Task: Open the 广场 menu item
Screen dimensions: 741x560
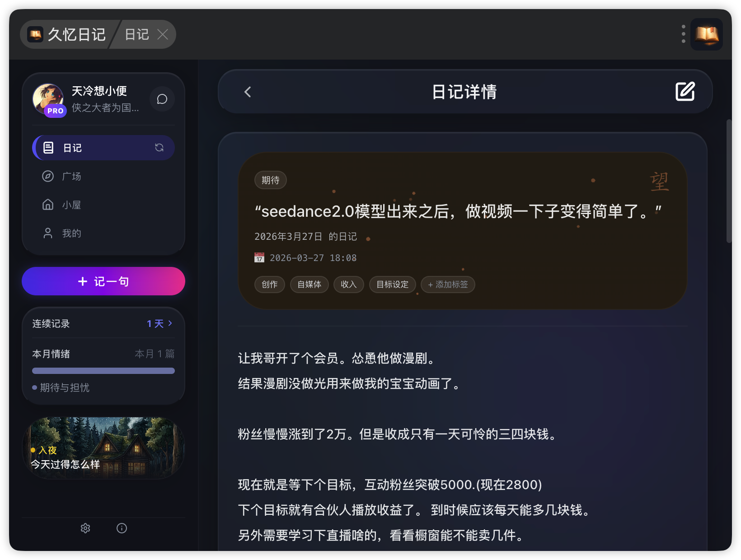Action: 103,176
